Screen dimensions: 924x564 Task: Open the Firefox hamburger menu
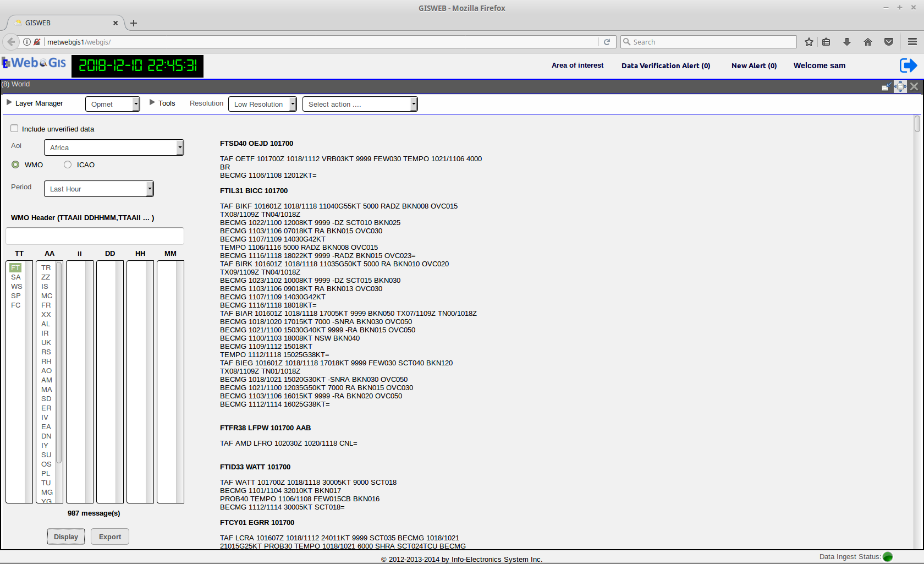click(x=912, y=42)
